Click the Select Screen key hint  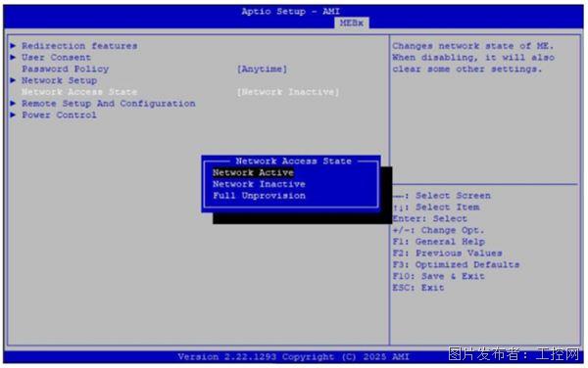click(x=442, y=196)
